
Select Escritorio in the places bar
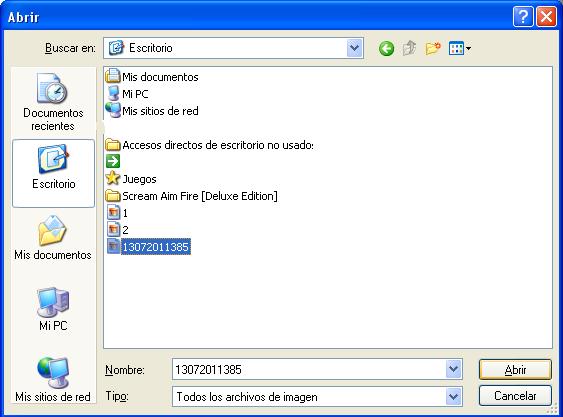pyautogui.click(x=53, y=173)
